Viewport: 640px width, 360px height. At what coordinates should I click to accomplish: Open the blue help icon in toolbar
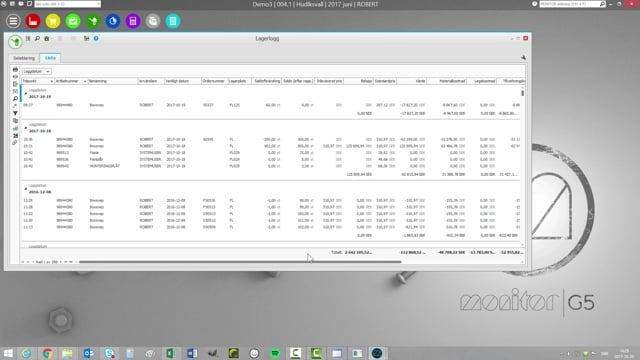(96, 38)
